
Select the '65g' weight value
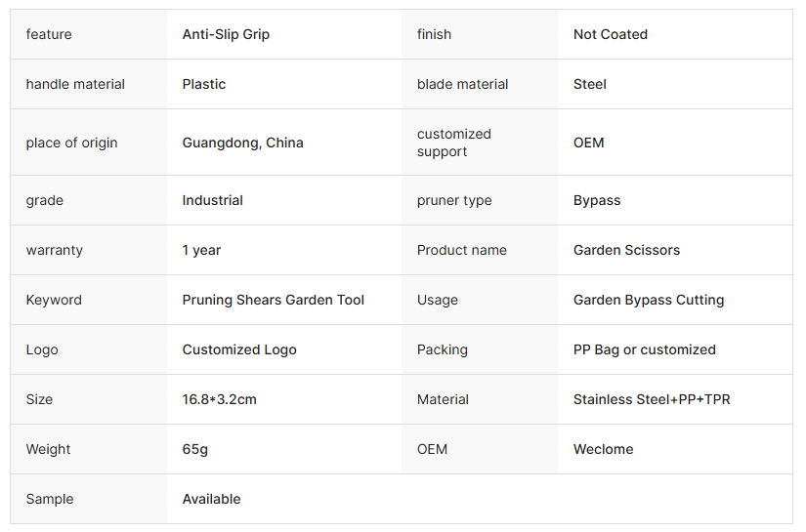point(194,449)
